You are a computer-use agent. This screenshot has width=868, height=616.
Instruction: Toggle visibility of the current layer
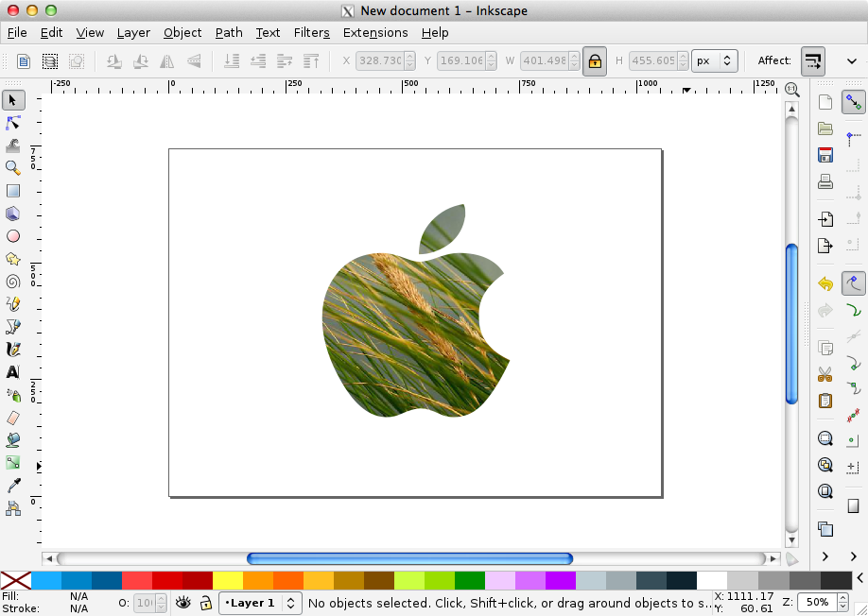click(182, 603)
